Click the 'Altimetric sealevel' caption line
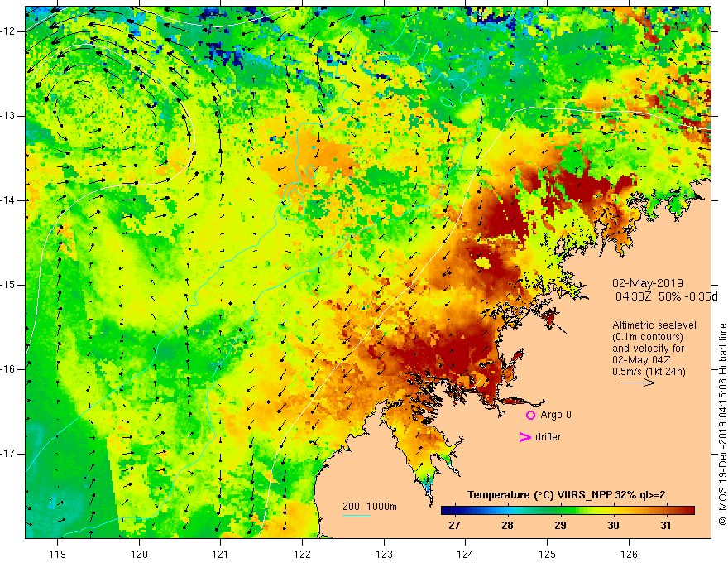This screenshot has height=563, width=728. (654, 325)
